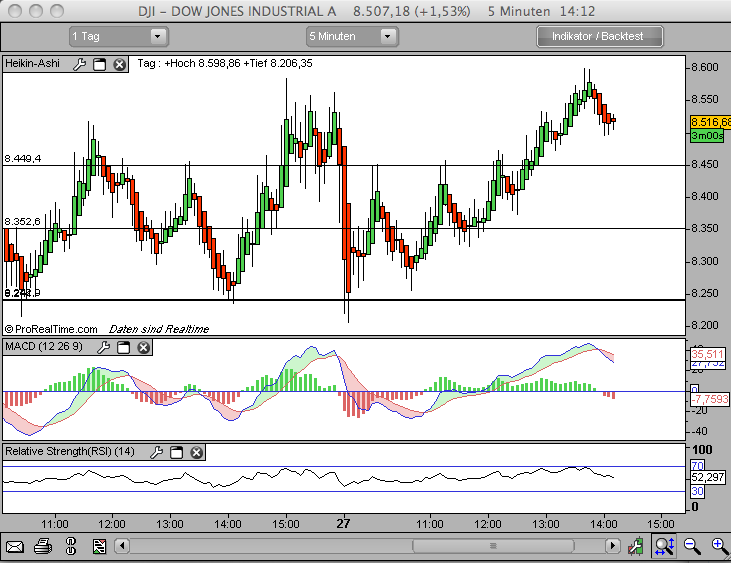The image size is (731, 563).
Task: Click the scrollbar left arrow
Action: tap(122, 545)
